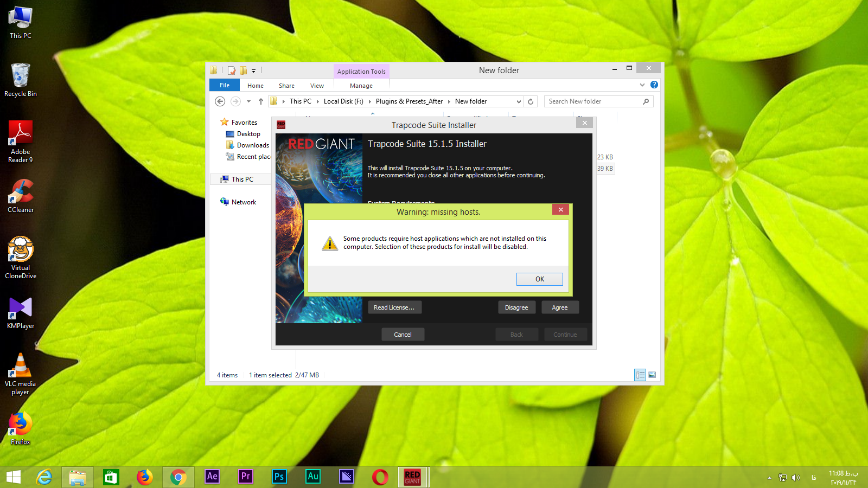Image resolution: width=868 pixels, height=488 pixels.
Task: Open CCleaner desktop shortcut
Action: 21,196
